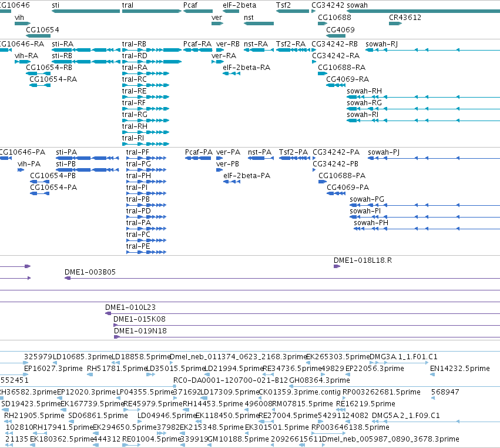This screenshot has height=448, width=500.
Task: Click the sowah-PJ protein label
Action: tap(384, 152)
